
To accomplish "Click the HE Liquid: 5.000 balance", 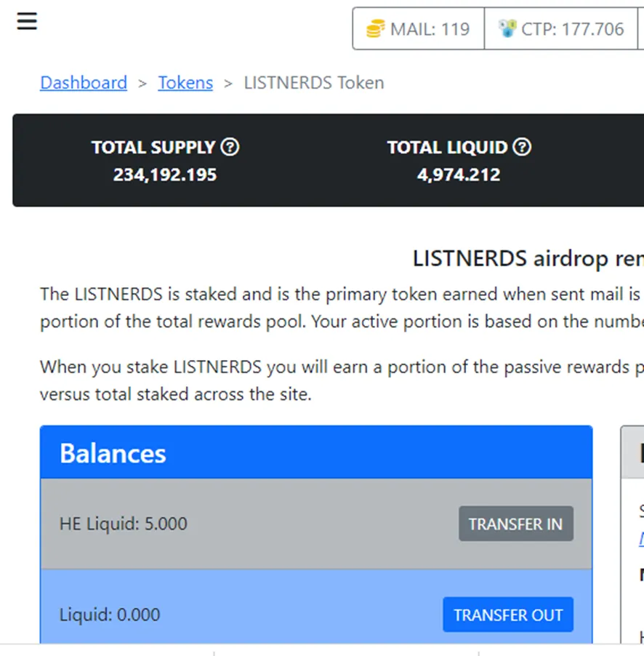I will click(x=124, y=524).
